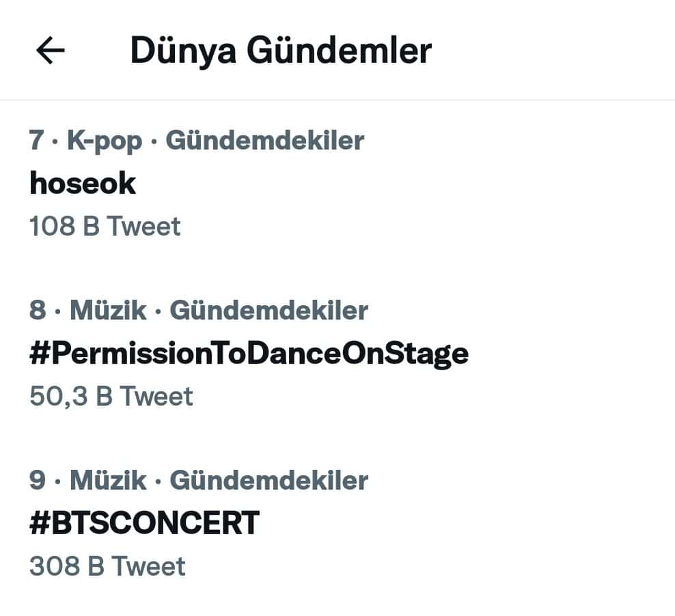
Task: Click the Dünya Gündemler page title
Action: coord(281,51)
